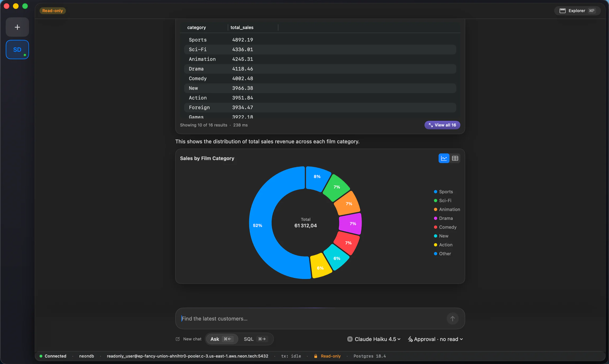Toggle Sci-Fi legend entry in chart
Screen dimensions: 609x364
click(442, 201)
